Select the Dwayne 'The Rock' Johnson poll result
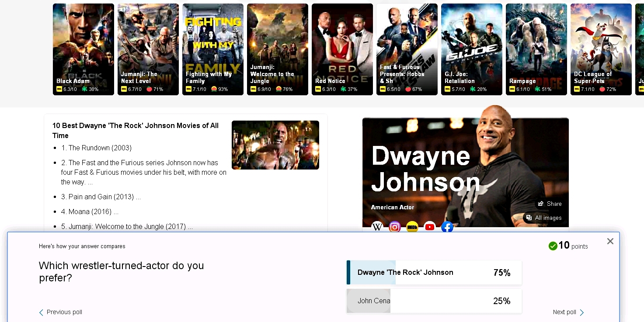 point(434,273)
